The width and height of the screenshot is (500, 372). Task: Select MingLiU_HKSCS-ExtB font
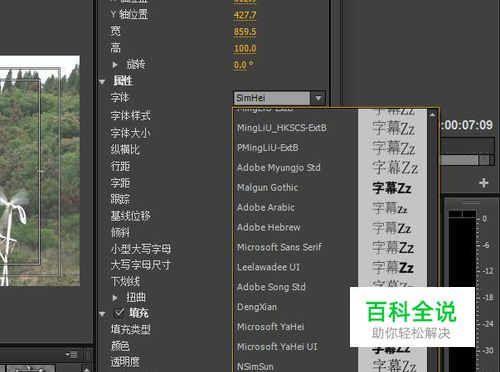click(282, 128)
